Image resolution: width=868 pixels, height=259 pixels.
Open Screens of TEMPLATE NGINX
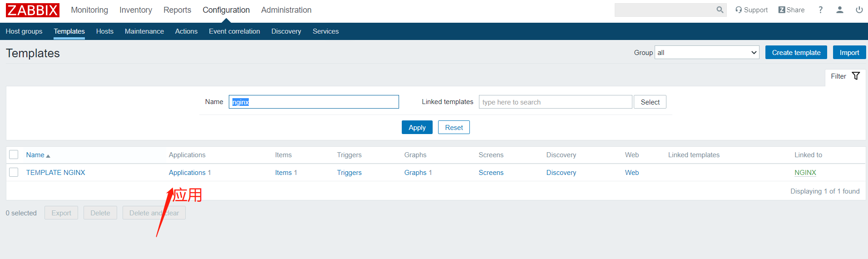pos(491,173)
